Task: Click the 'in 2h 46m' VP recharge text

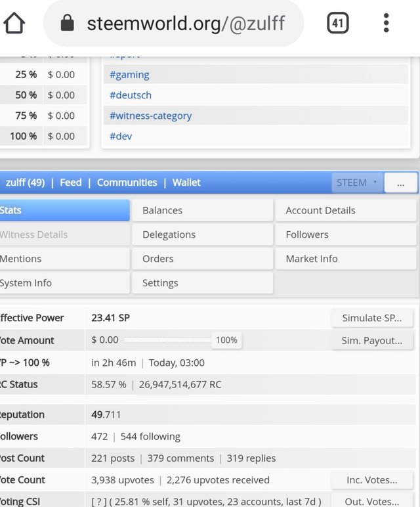Action: pos(114,363)
